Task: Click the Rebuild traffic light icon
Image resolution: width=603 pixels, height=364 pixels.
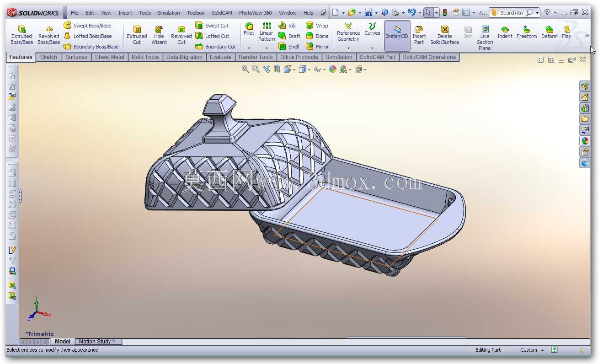Action: coord(445,12)
